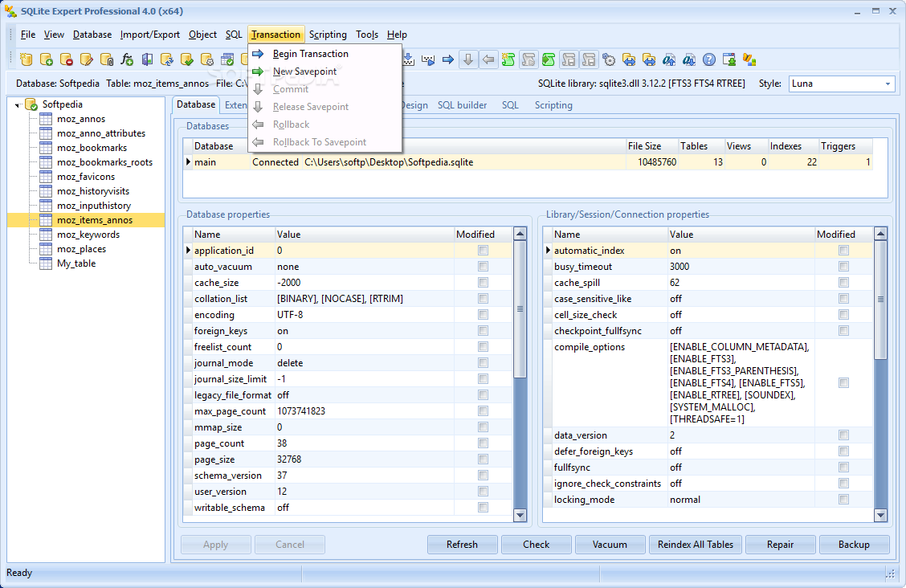The width and height of the screenshot is (906, 588).
Task: Open the Tools menu
Action: coord(367,35)
